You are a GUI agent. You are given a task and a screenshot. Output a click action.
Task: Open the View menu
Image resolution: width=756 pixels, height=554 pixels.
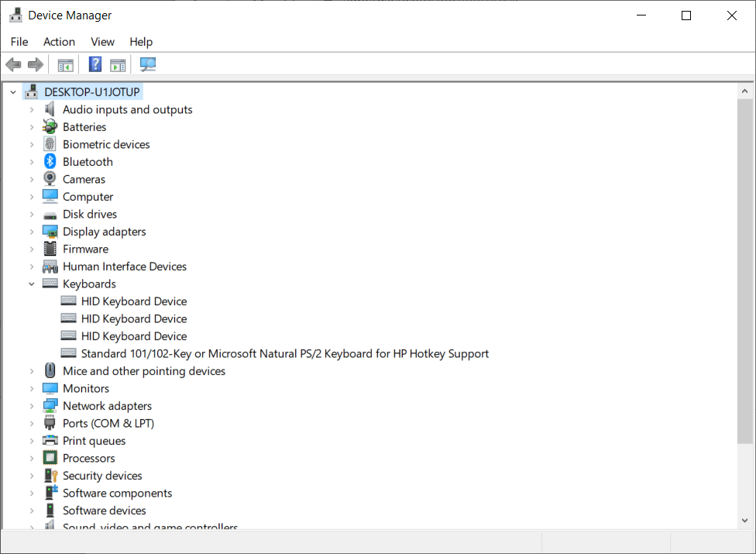tap(103, 42)
